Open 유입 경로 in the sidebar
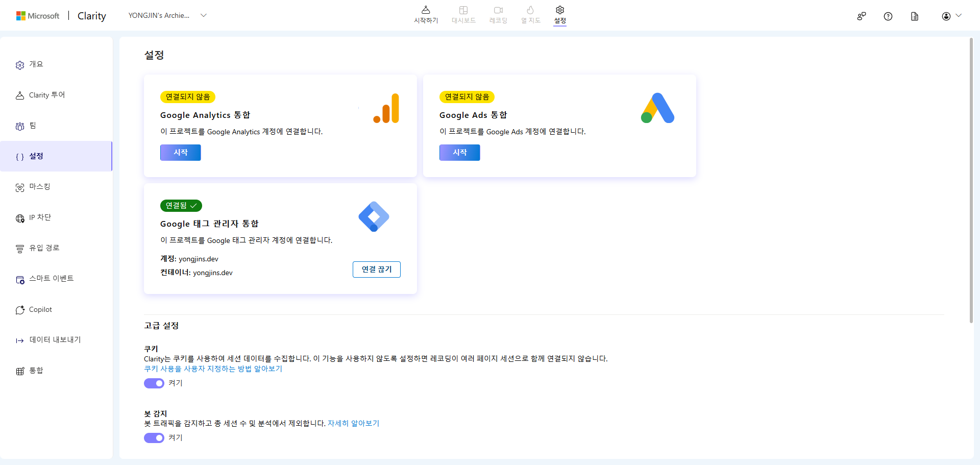Screen dimensions: 980x465 click(x=56, y=248)
